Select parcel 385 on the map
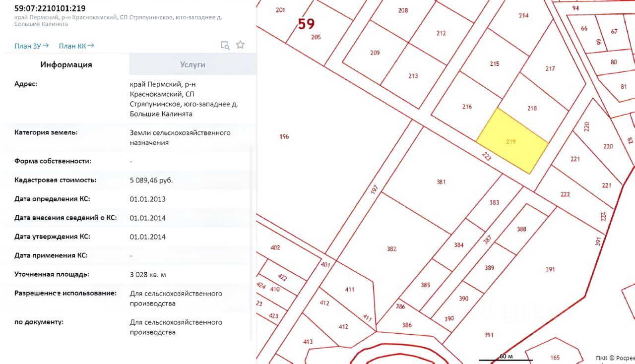635x364 pixels. [425, 285]
